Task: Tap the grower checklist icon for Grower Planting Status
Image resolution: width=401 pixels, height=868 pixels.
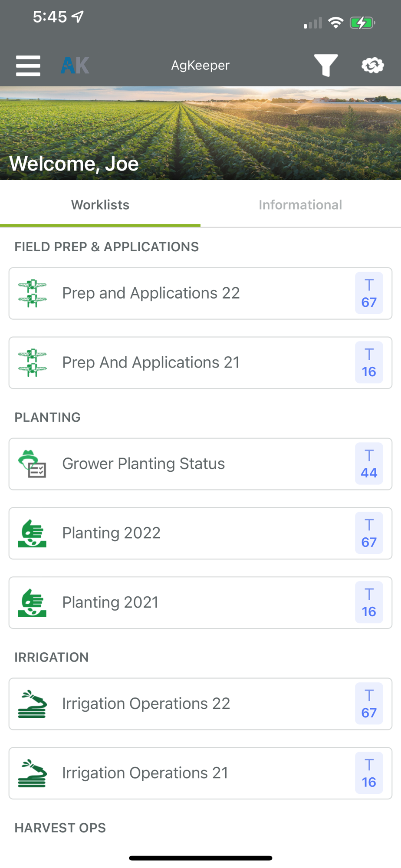Action: (33, 464)
